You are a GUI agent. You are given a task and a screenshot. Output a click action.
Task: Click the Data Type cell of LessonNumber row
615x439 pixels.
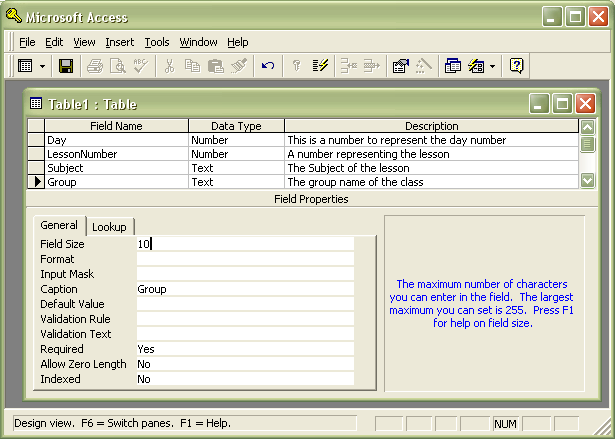click(x=237, y=154)
